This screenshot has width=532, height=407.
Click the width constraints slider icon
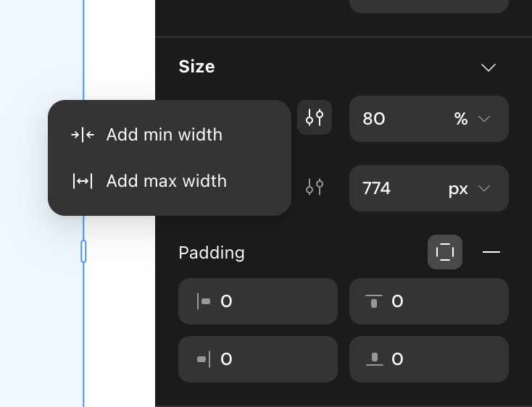(x=315, y=117)
